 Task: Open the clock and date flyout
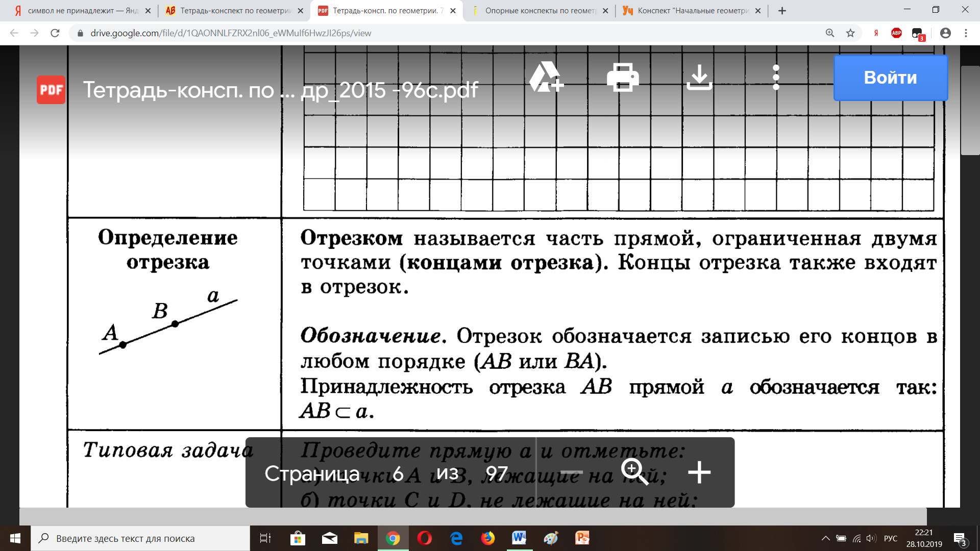[x=924, y=538]
